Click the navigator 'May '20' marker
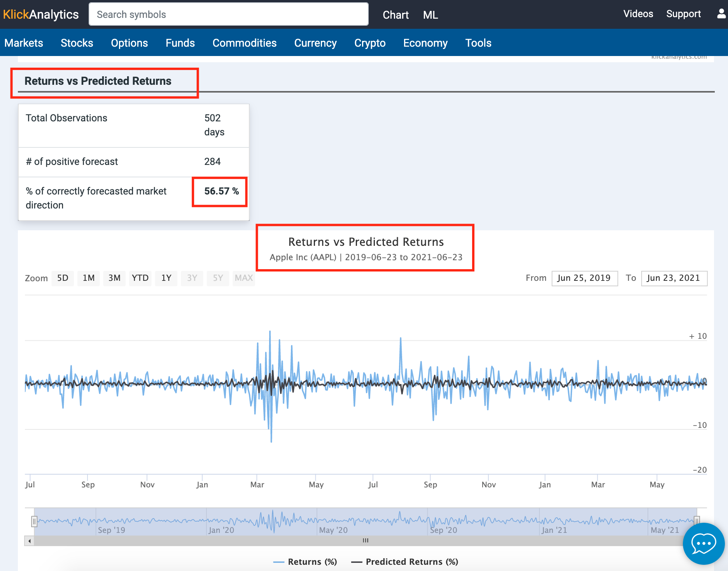Screen dimensions: 728x571 click(x=333, y=530)
